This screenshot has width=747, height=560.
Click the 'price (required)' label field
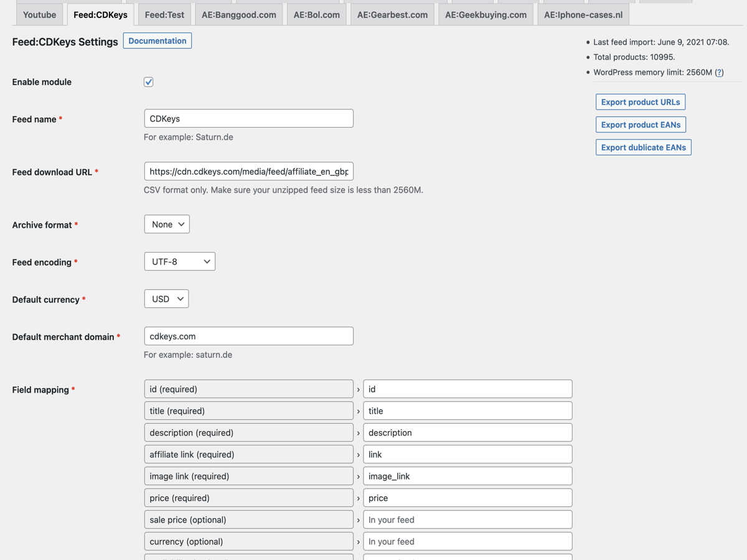point(249,498)
